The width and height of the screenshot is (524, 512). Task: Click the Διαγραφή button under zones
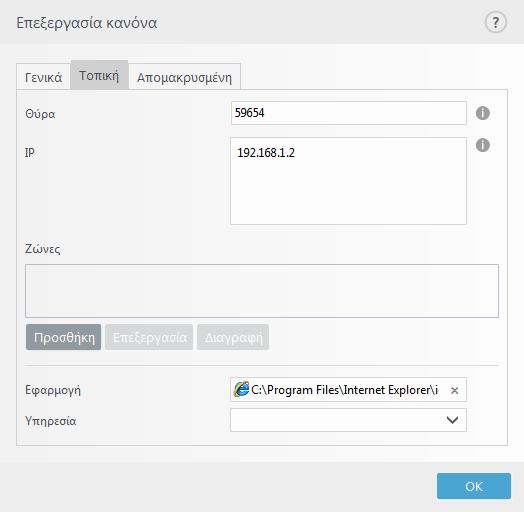(x=233, y=337)
